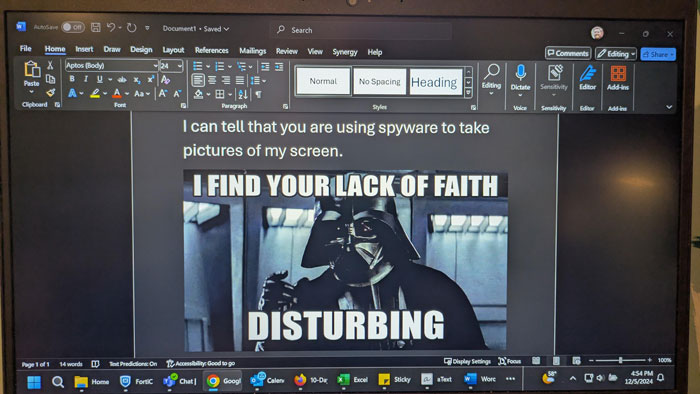This screenshot has height=394, width=700.
Task: Switch to the Design tab
Action: tap(141, 50)
